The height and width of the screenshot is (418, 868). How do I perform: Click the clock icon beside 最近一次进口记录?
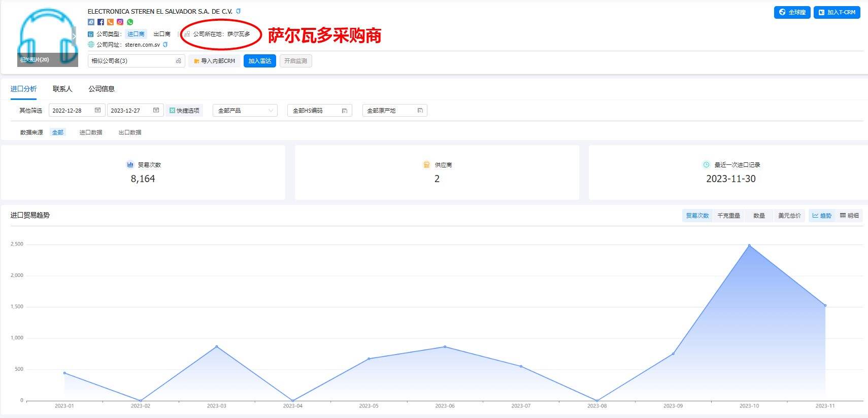coord(706,164)
